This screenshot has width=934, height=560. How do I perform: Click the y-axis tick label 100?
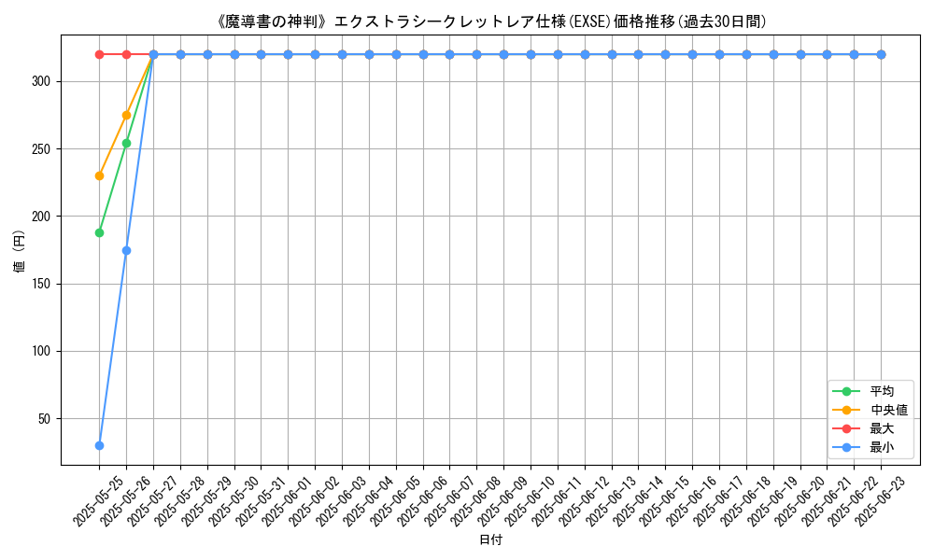tap(40, 352)
